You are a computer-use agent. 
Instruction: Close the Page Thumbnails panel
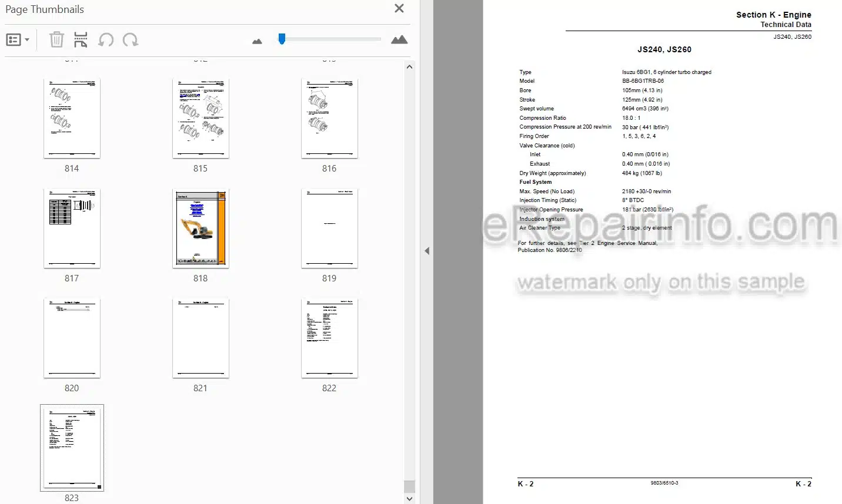pyautogui.click(x=399, y=8)
